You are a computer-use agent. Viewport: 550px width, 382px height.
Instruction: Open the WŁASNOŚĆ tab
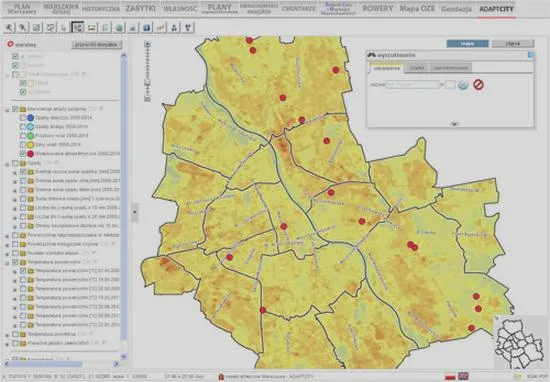tap(180, 9)
